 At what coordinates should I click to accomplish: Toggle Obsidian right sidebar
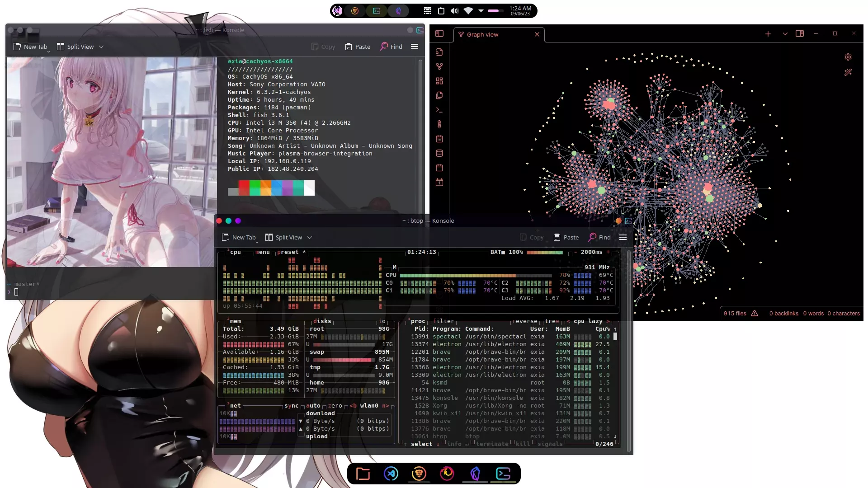pos(800,34)
